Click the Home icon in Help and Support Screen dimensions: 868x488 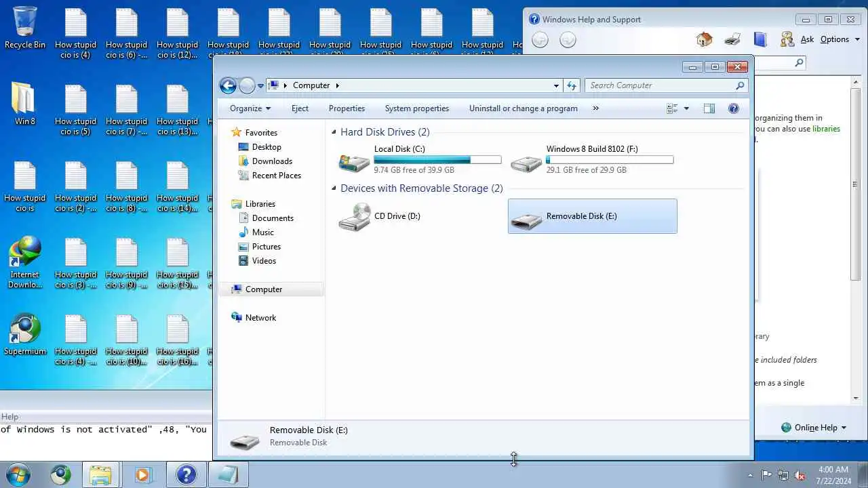tap(704, 39)
